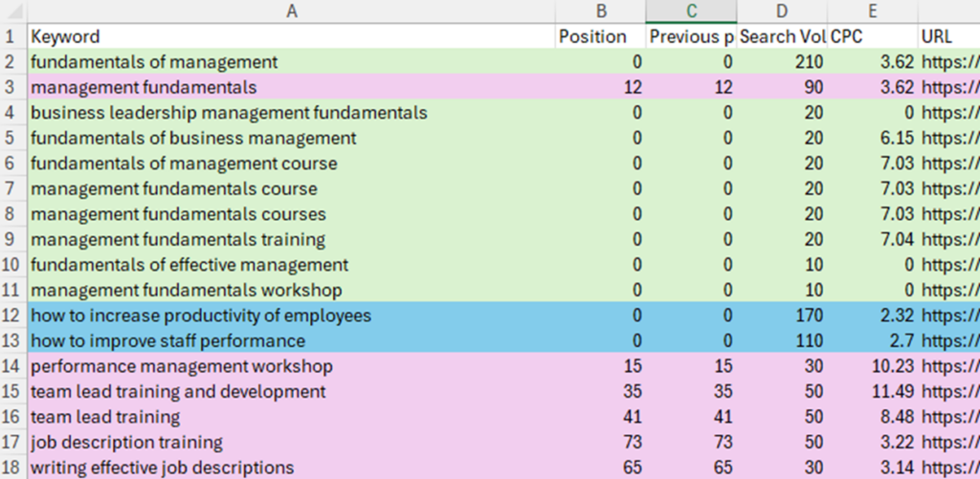
Task: Click the select-all corner of the sheet
Action: tap(13, 11)
